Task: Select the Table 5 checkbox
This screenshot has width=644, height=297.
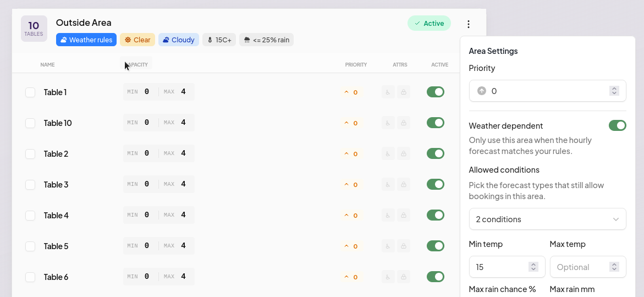Action: click(30, 246)
